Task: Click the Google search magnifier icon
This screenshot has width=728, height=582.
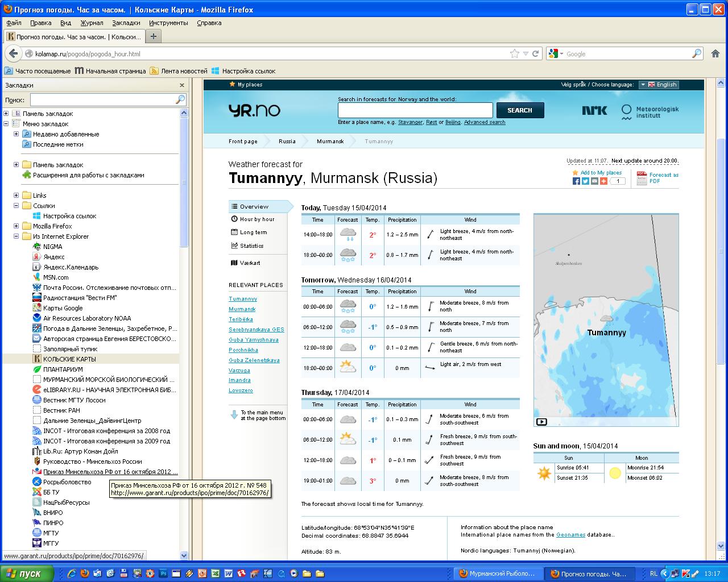Action: 697,53
